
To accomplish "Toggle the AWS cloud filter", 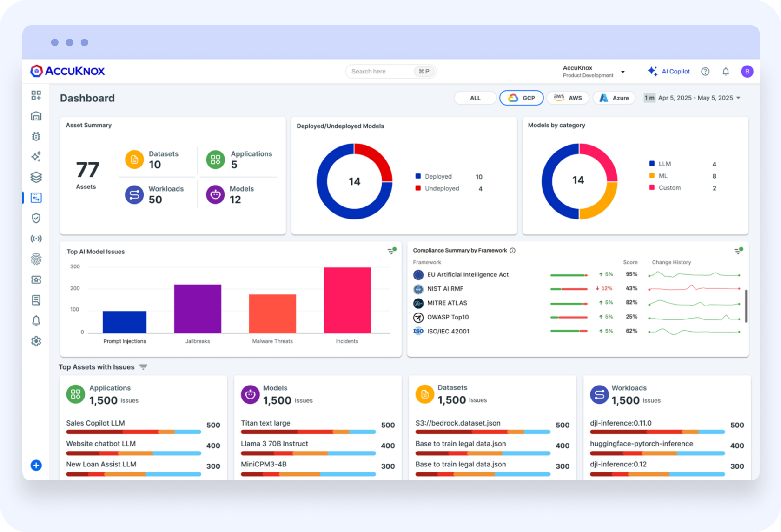I will coord(568,98).
